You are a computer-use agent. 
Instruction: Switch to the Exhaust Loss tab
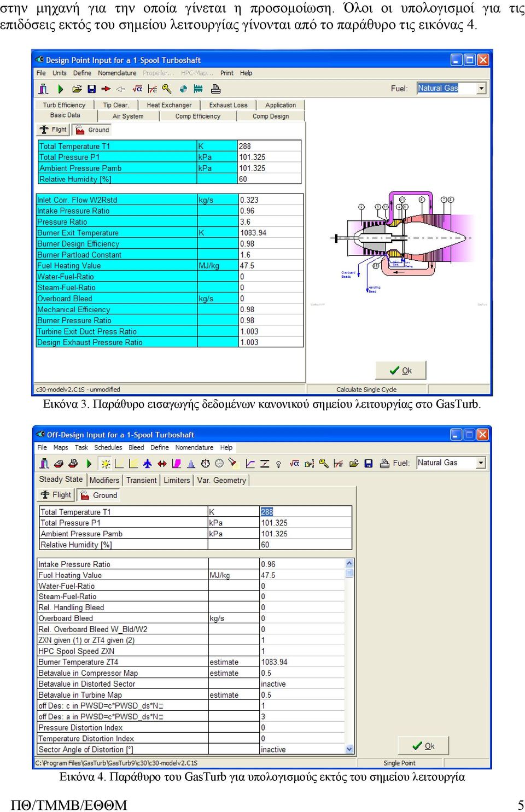228,105
